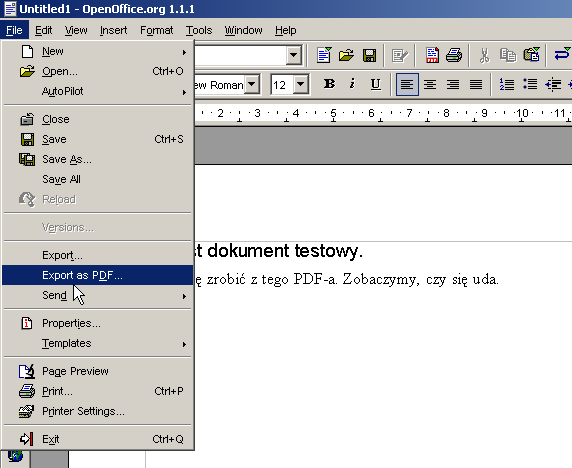Viewport: 572px width, 468px height.
Task: Click the body text 'Zobaczymy, czy się uda.'
Action: click(420, 280)
